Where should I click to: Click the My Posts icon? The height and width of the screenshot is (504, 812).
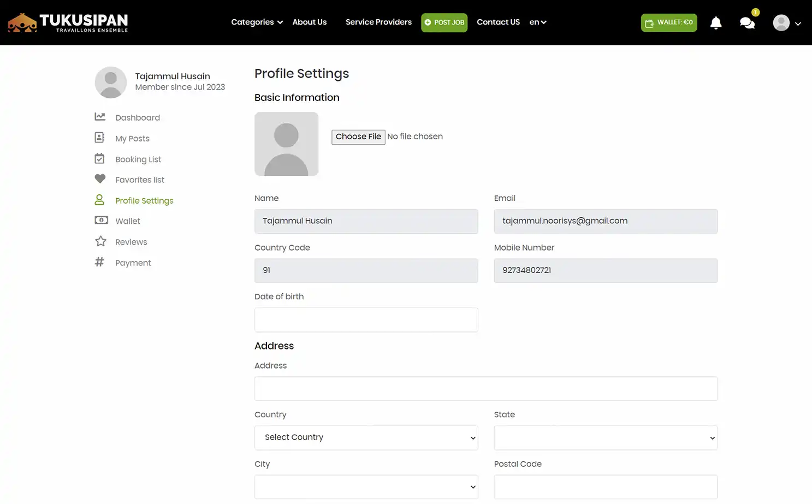[x=100, y=137]
